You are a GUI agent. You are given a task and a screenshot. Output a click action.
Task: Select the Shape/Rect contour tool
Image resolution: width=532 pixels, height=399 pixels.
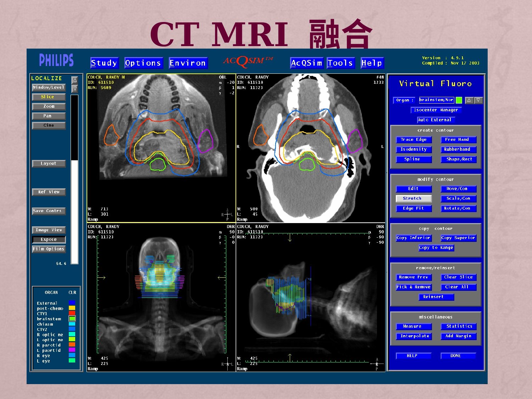click(459, 159)
